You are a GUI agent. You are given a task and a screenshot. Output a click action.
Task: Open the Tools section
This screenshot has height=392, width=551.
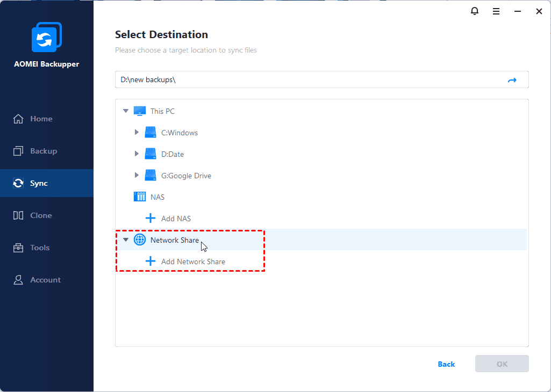coord(40,248)
